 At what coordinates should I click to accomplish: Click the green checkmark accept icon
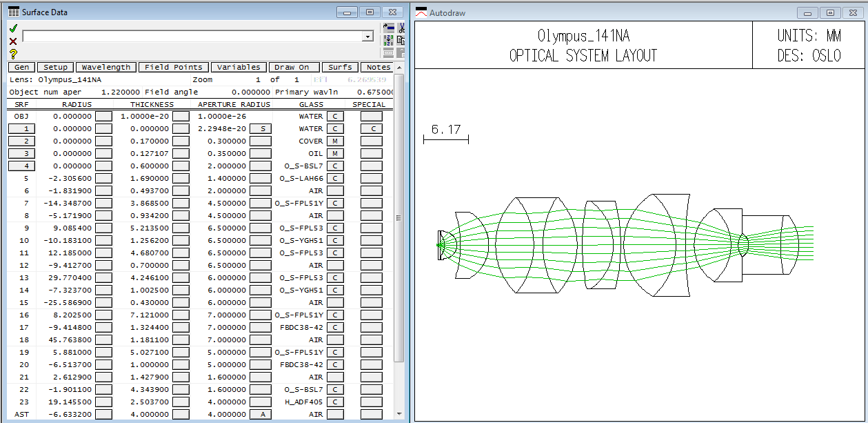click(x=13, y=28)
